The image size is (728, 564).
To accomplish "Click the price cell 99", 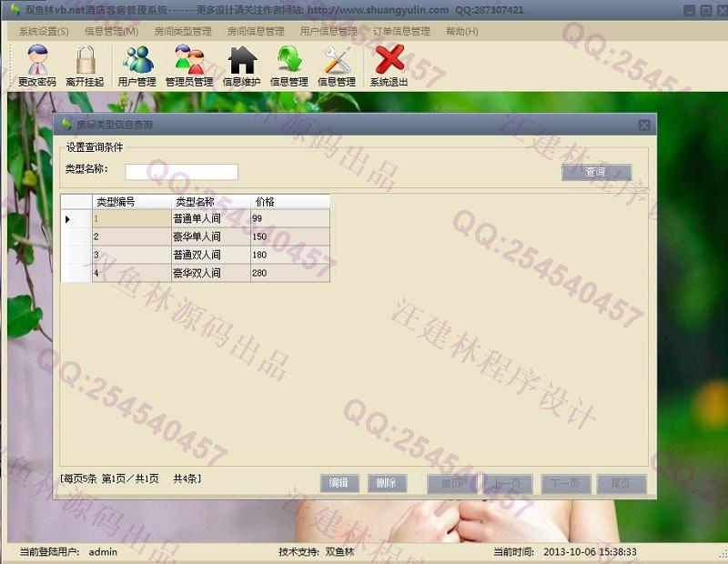I will click(290, 218).
